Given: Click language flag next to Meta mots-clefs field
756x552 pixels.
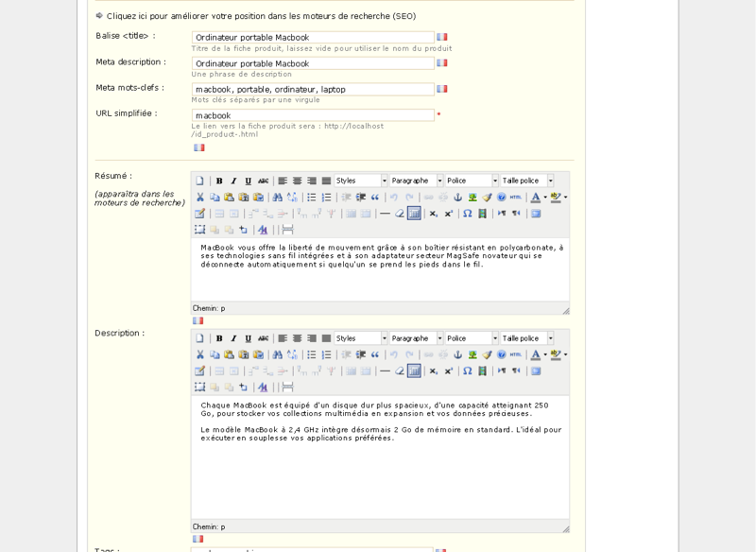Looking at the screenshot, I should (442, 89).
